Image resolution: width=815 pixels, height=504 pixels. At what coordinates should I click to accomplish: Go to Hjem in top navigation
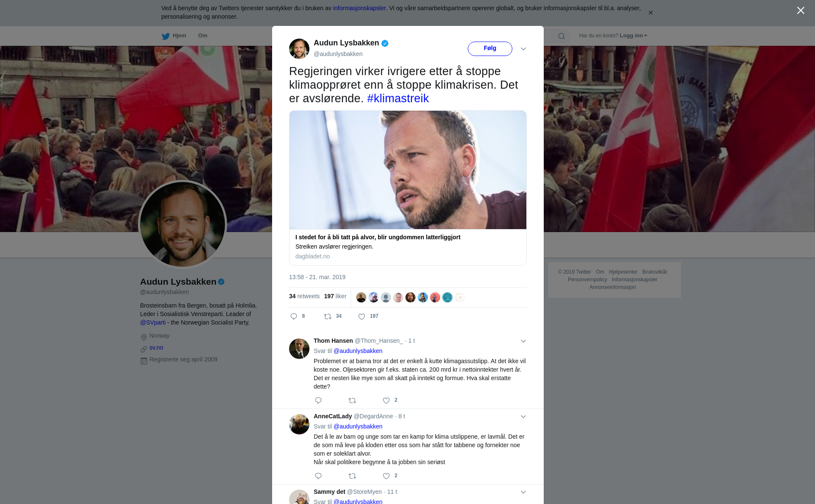[x=180, y=36]
